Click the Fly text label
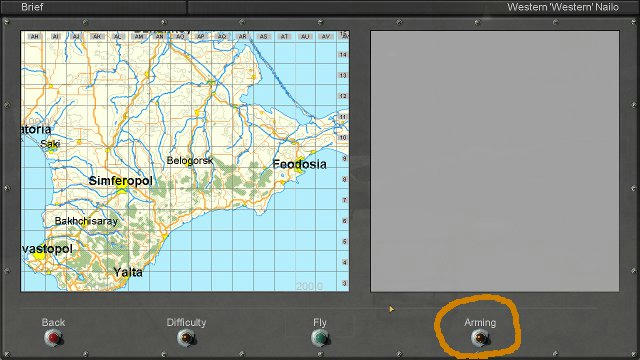The image size is (640, 360). (x=320, y=322)
